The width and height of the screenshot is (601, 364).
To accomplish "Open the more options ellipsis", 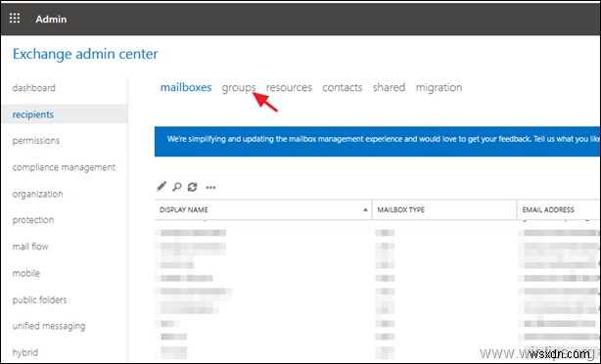I will [x=210, y=187].
